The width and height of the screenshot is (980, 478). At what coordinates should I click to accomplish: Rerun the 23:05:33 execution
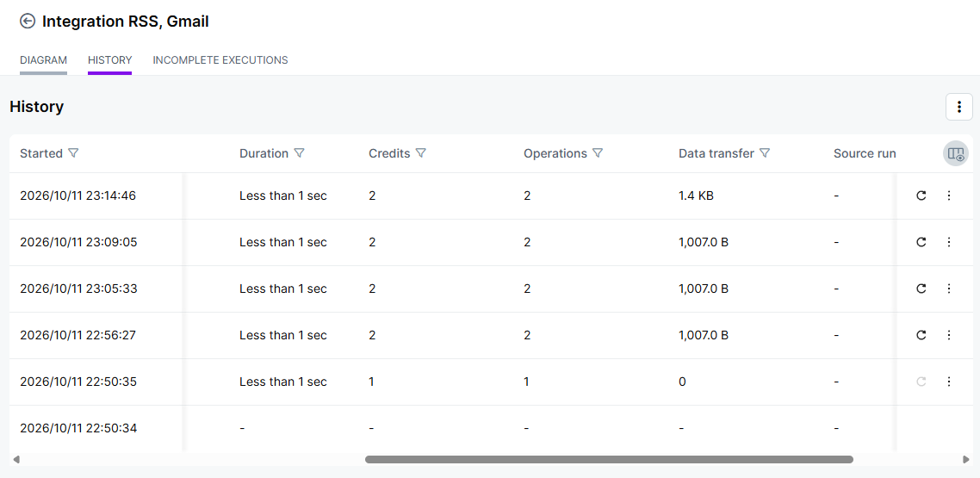point(921,289)
